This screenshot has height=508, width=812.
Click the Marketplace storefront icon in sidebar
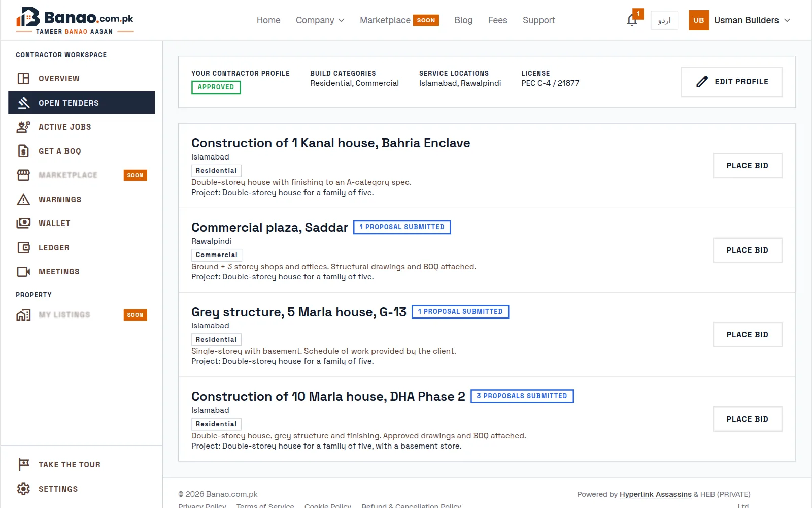[23, 175]
